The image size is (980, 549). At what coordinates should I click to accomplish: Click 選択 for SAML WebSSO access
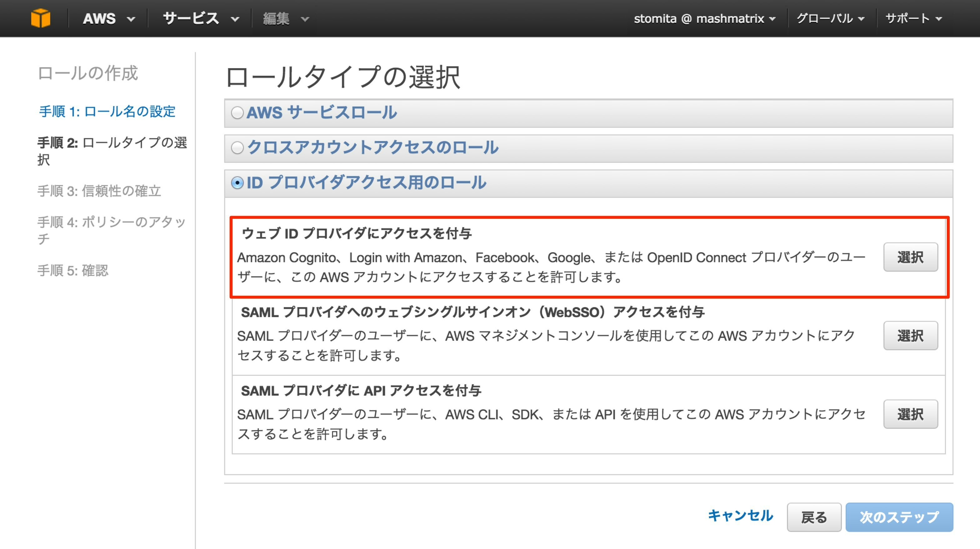(x=910, y=336)
